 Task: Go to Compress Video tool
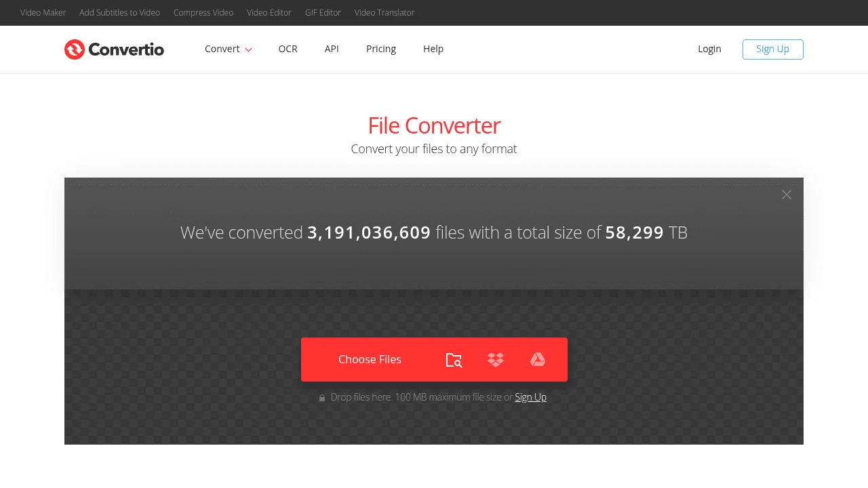coord(203,13)
